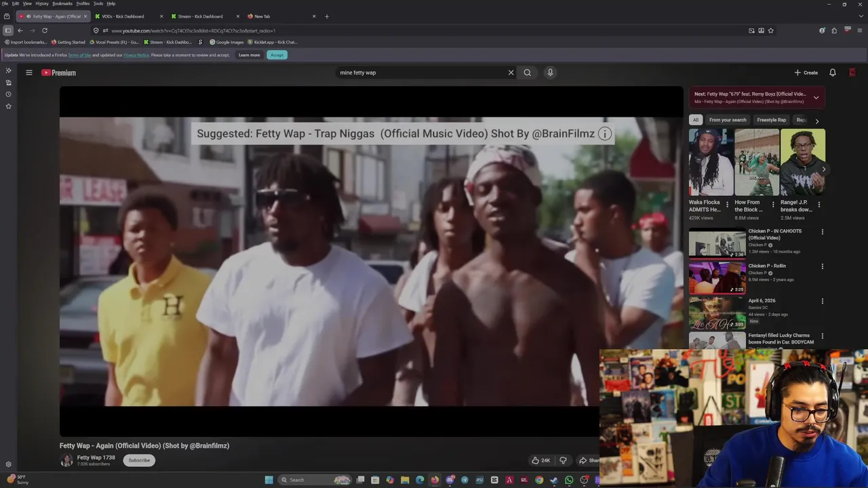Open Chicken P - Rollin thumbnail
Viewport: 868px width, 488px height.
pos(717,277)
